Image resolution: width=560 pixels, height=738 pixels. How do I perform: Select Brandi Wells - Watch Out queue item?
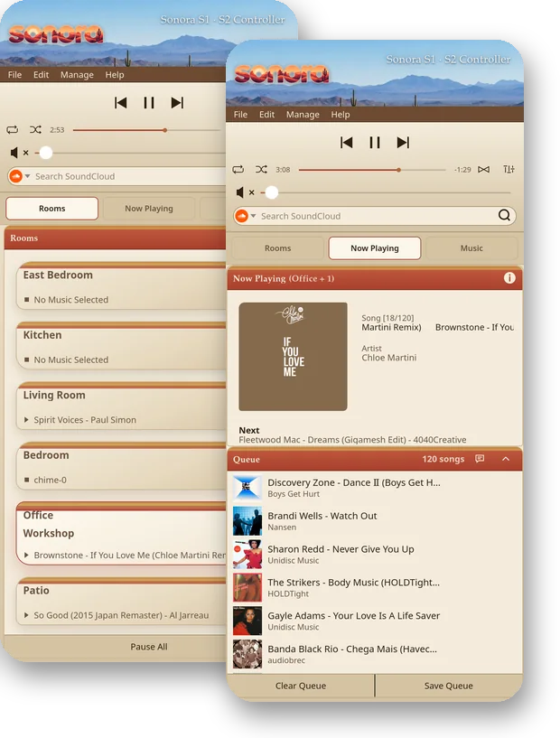coord(375,521)
